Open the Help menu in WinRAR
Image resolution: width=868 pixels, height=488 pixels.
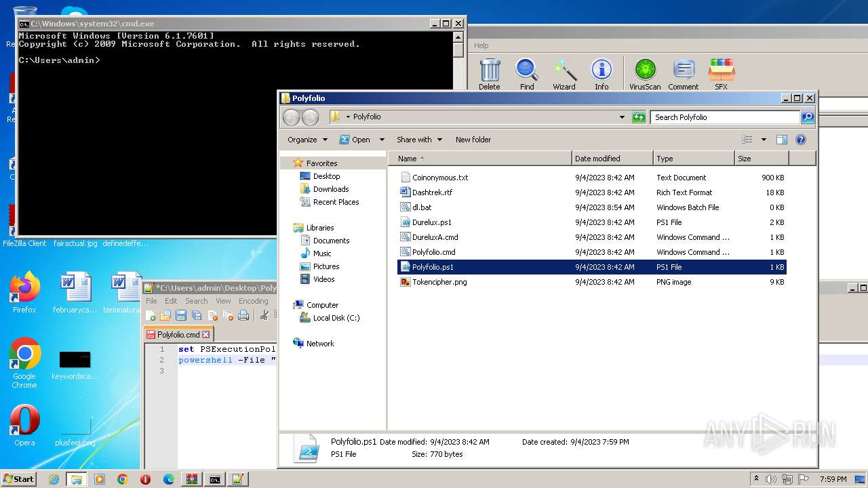tap(481, 45)
